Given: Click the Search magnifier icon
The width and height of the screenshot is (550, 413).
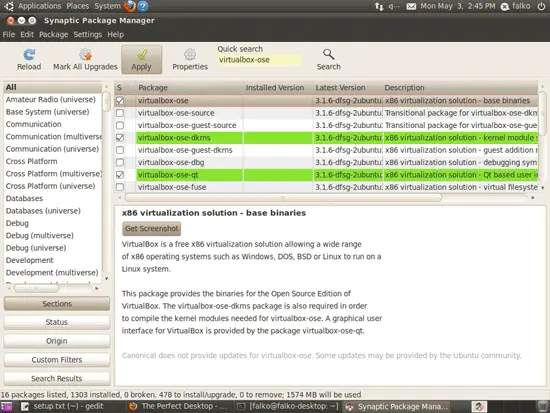Looking at the screenshot, I should click(x=328, y=54).
